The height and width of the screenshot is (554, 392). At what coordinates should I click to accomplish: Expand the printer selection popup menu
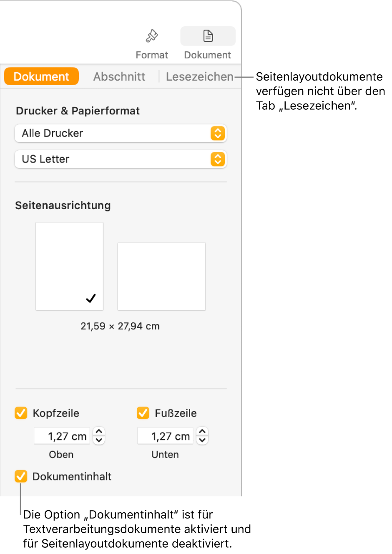coord(218,133)
